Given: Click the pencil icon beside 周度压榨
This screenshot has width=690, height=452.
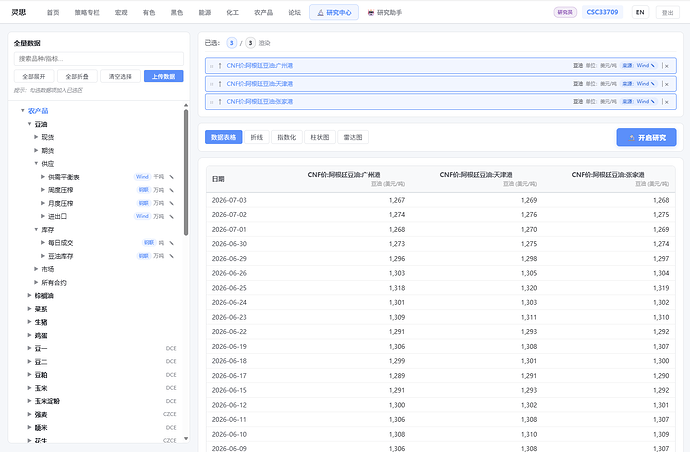Looking at the screenshot, I should 172,190.
